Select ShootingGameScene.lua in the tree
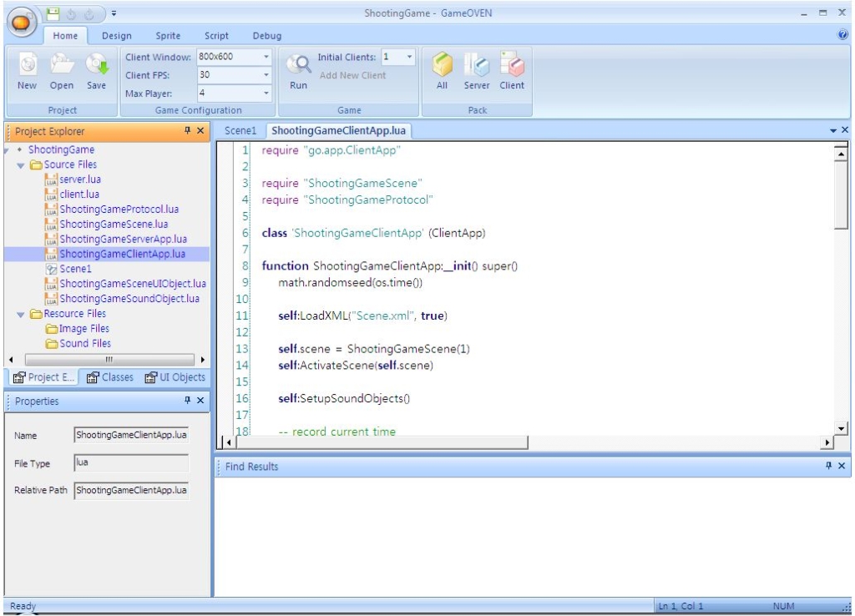This screenshot has width=855, height=616. [114, 224]
